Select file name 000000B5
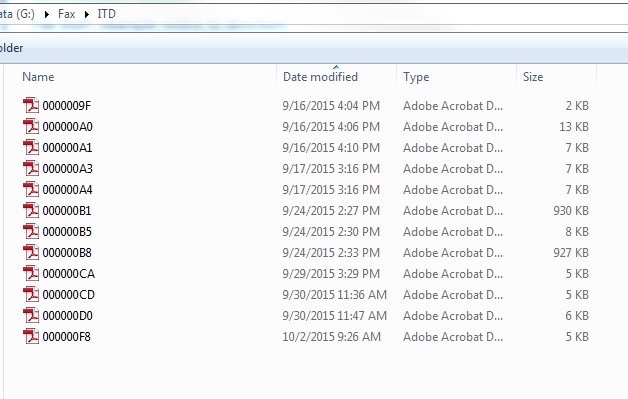Image resolution: width=628 pixels, height=399 pixels. [67, 232]
